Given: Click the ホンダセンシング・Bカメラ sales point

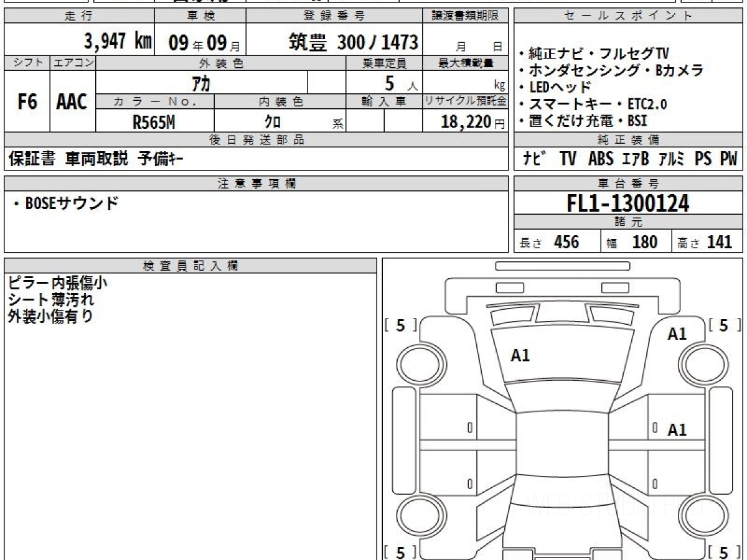Looking at the screenshot, I should 616,70.
